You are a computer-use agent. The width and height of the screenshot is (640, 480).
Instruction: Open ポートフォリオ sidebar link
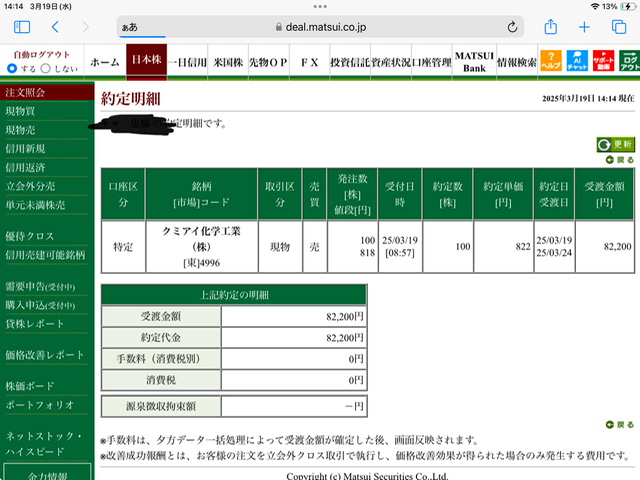point(40,405)
